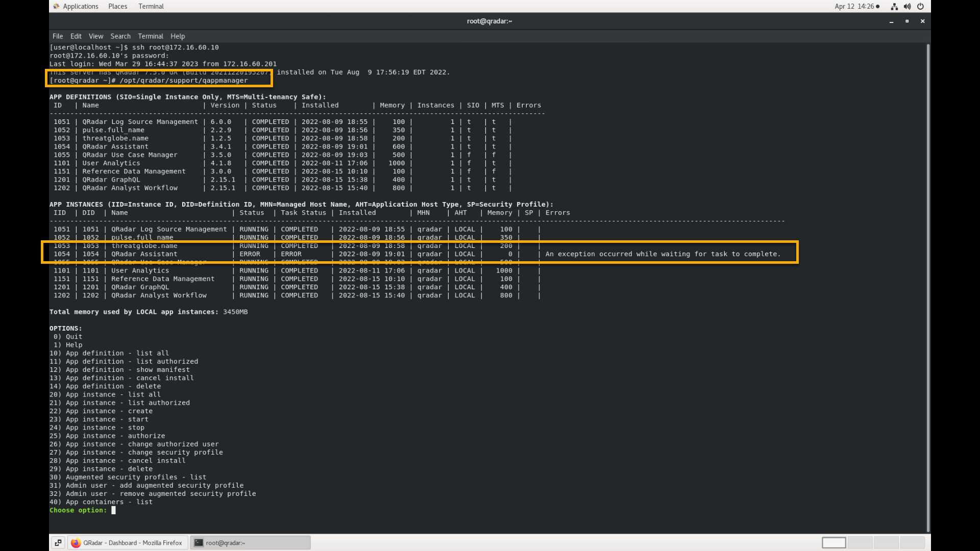Click the Firefox icon in taskbar
Screen dimensions: 980x551
point(76,543)
